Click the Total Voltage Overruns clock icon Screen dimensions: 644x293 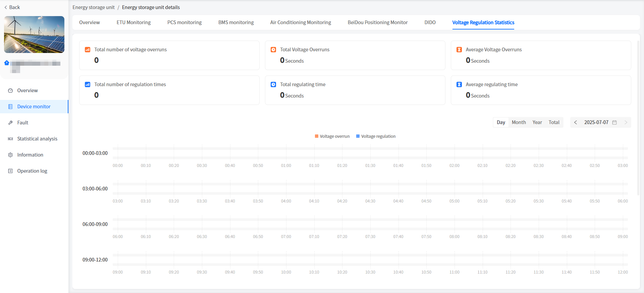(x=273, y=50)
